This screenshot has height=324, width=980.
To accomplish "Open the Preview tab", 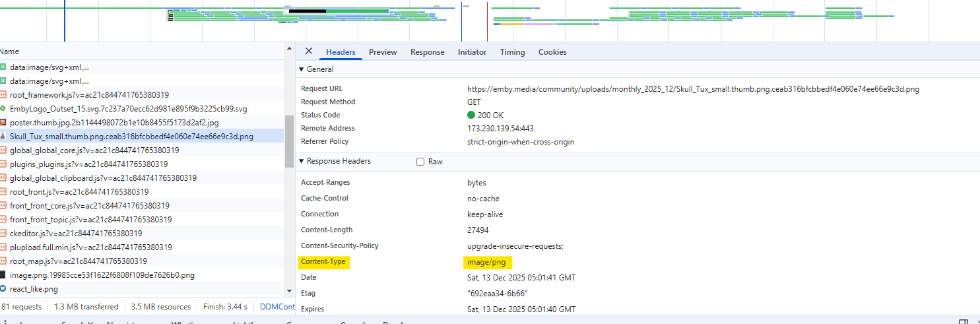I will coord(383,52).
